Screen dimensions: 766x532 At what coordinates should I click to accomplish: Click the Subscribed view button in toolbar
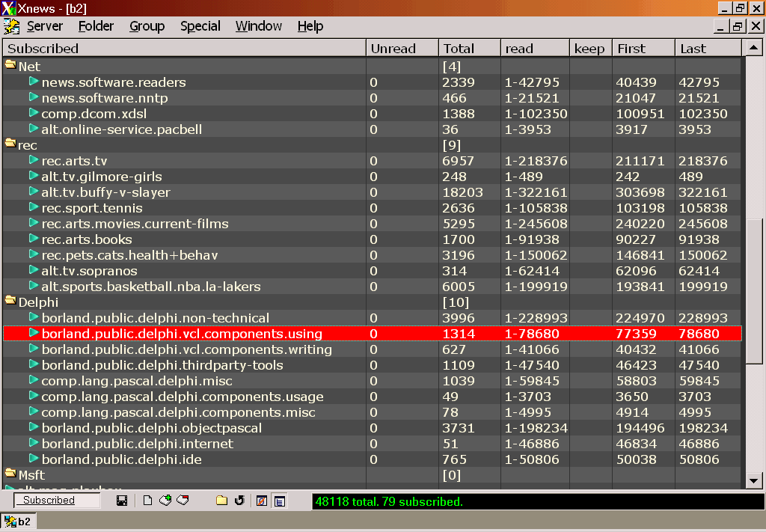pos(56,501)
